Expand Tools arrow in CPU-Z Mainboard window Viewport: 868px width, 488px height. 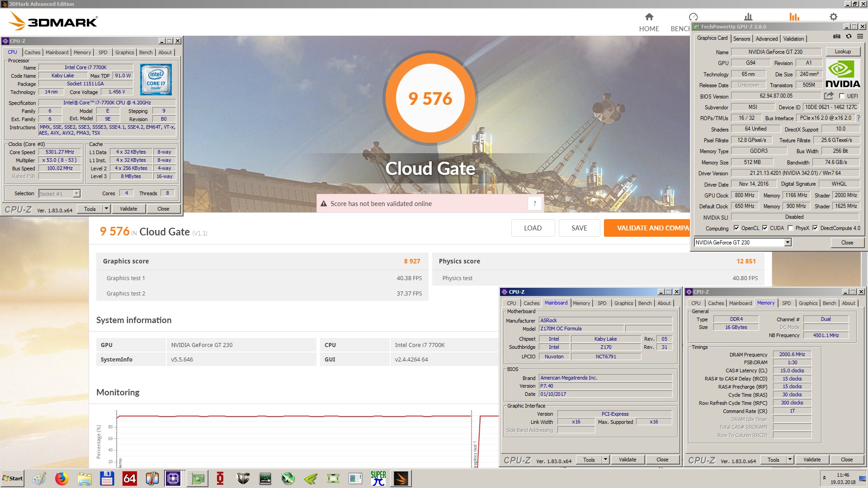click(605, 460)
